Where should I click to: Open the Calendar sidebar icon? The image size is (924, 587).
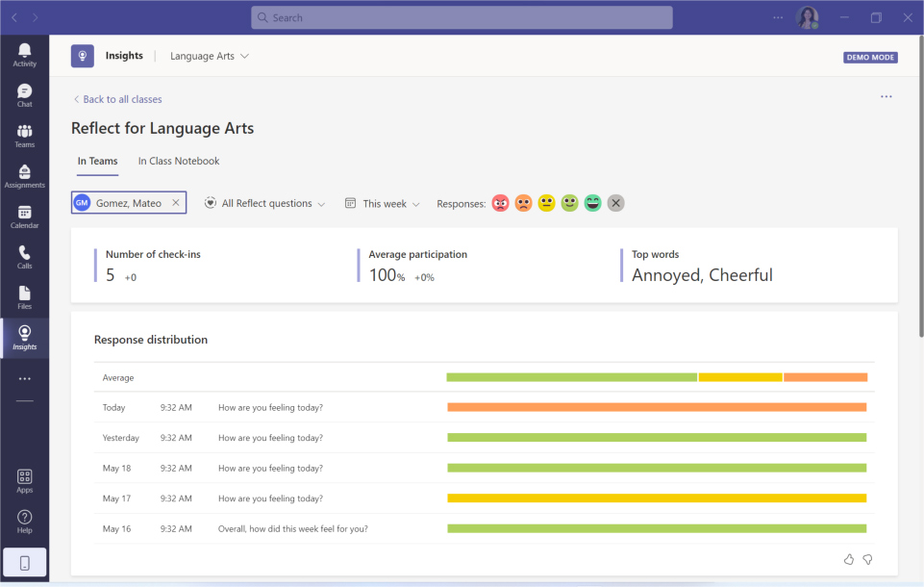click(24, 217)
